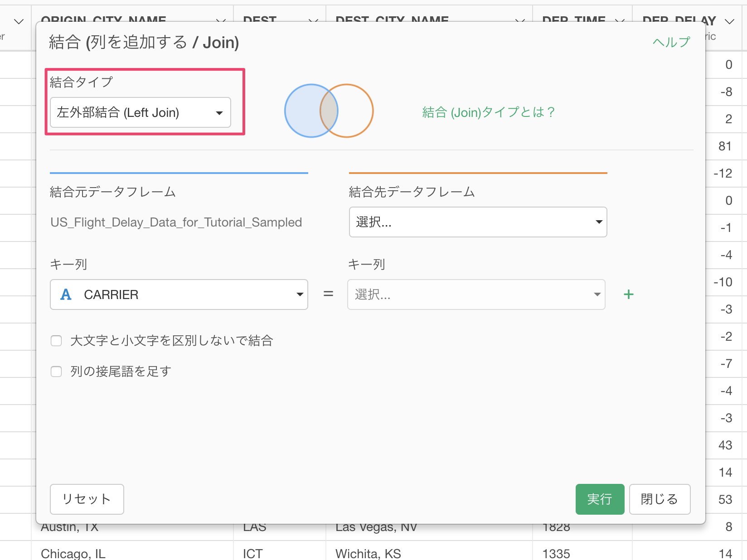Viewport: 747px width, 560px height.
Task: Open DEP_DELAY column header menu chevron
Action: [729, 21]
